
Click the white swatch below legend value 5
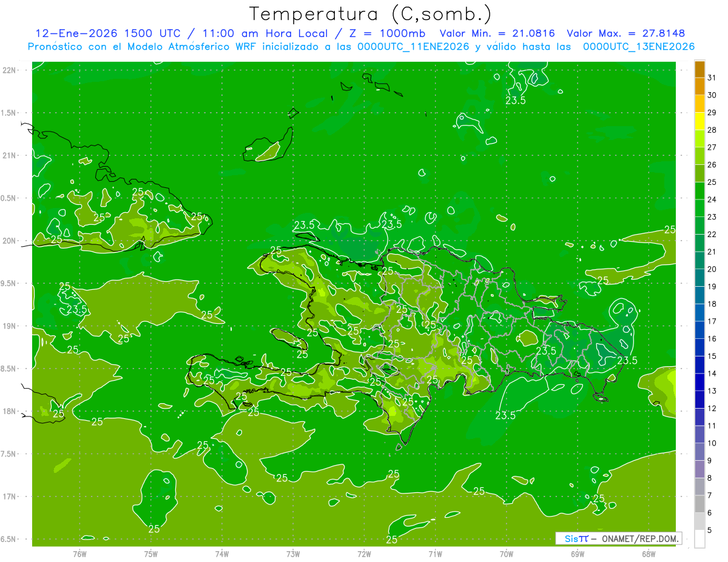(x=699, y=539)
